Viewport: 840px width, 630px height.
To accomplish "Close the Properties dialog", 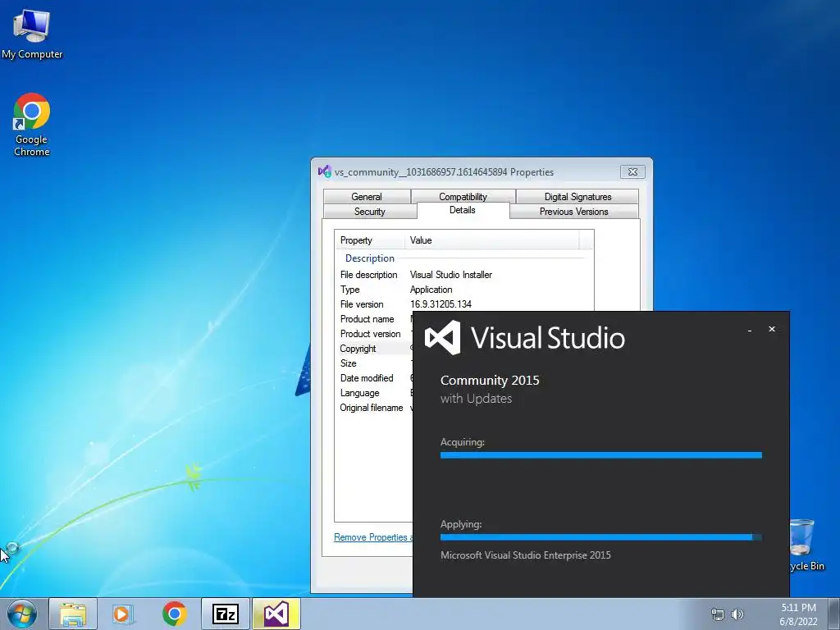I will (632, 171).
